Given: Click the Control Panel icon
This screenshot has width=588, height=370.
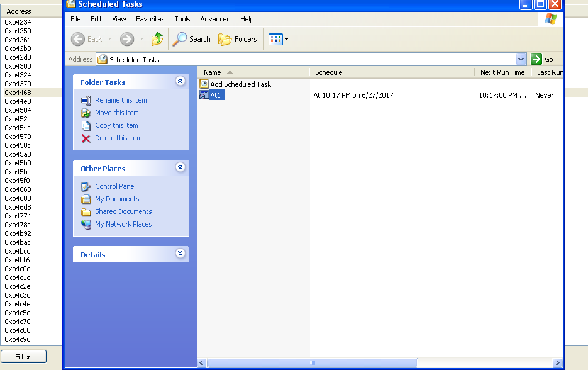Looking at the screenshot, I should (86, 186).
